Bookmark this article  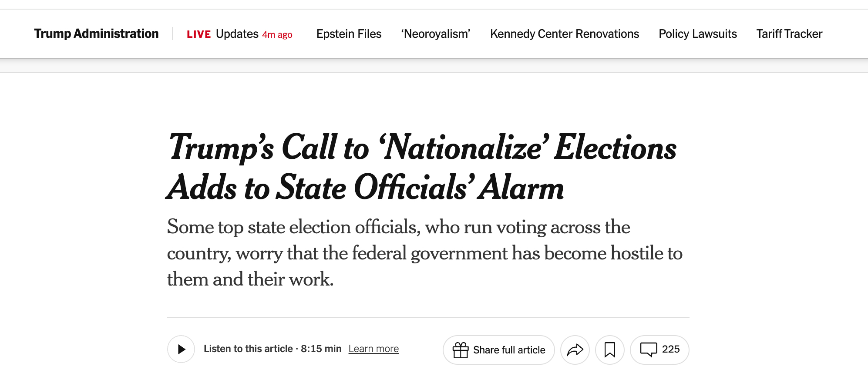[x=609, y=350]
